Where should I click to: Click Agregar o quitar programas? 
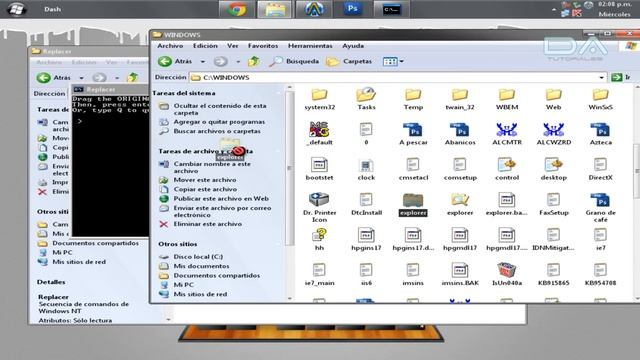[x=219, y=122]
